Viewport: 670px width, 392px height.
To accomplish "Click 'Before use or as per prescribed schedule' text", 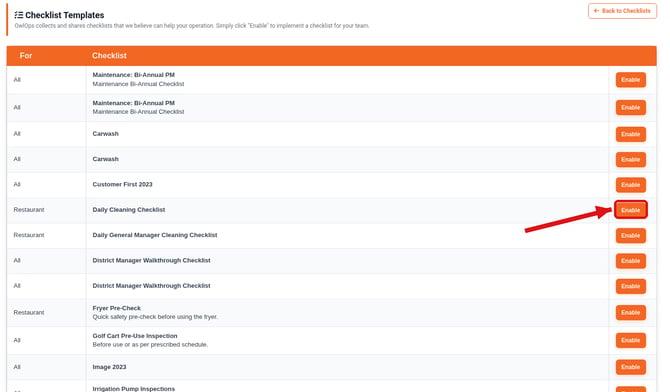I will point(150,345).
